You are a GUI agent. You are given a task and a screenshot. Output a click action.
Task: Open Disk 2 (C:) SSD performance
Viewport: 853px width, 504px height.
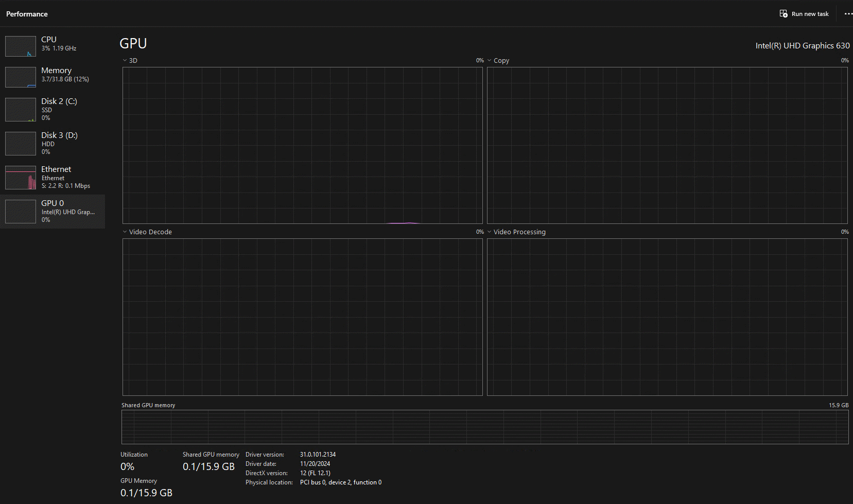[59, 109]
